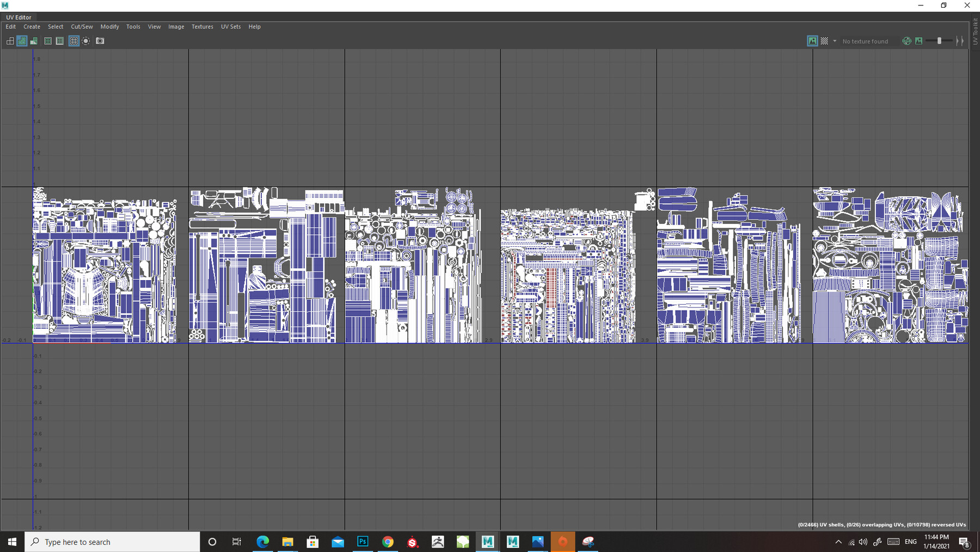The height and width of the screenshot is (552, 980).
Task: Click the isolate select dashed-circle icon
Action: (x=86, y=41)
